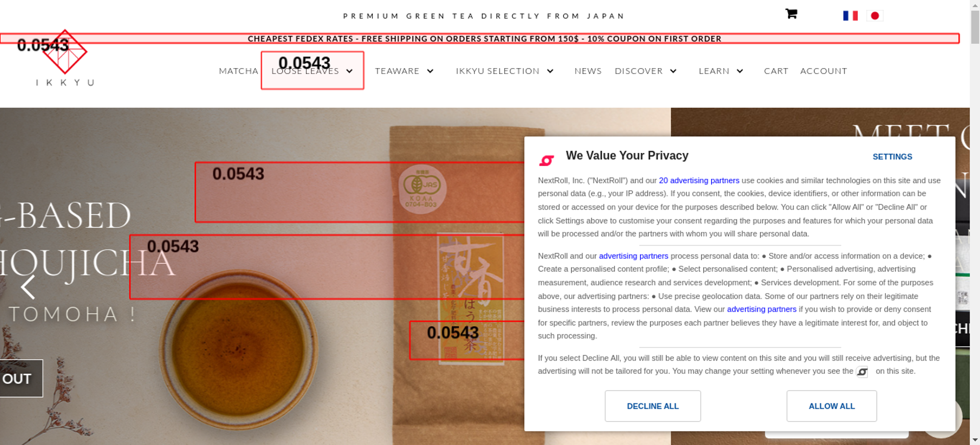
Task: Go to previous slide with left arrow
Action: click(x=28, y=287)
